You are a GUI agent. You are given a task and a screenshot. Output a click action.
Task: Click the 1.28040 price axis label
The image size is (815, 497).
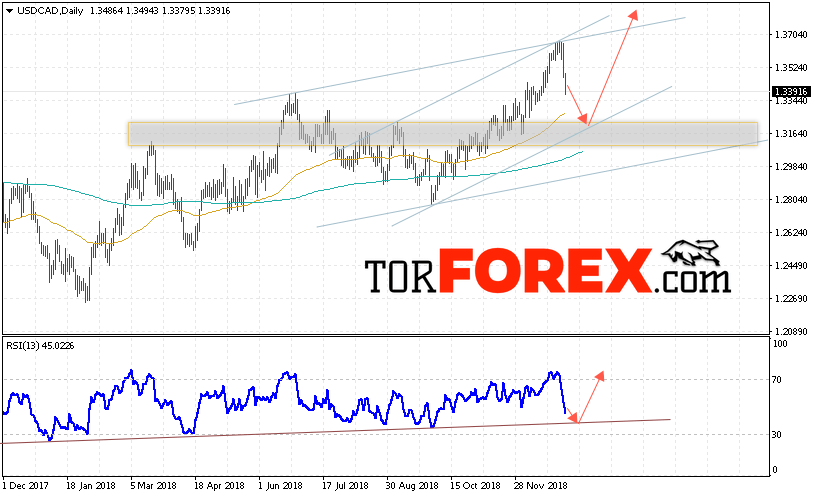791,200
